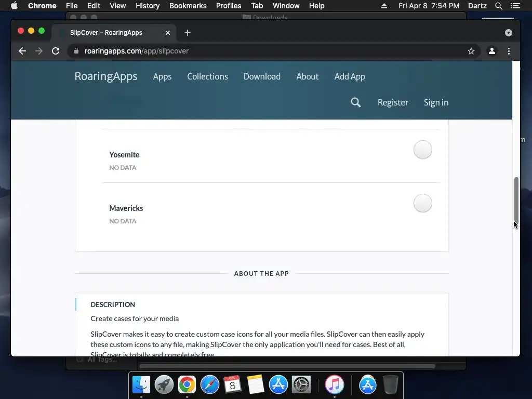Click the date and time in menu bar
The width and height of the screenshot is (532, 399).
coord(429,6)
